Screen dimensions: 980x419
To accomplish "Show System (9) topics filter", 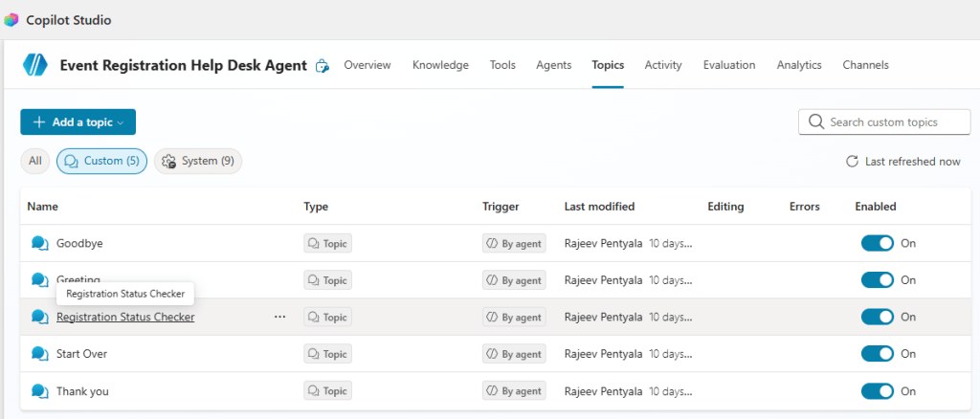I will [198, 162].
